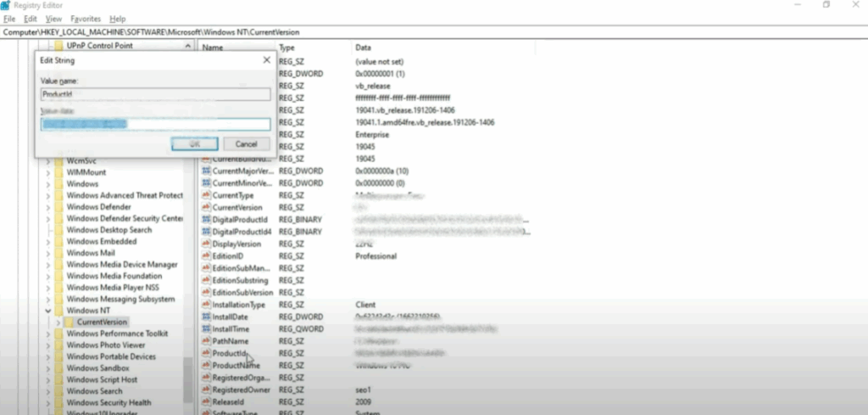Open the Edit menu
This screenshot has height=415, width=868.
[x=31, y=19]
